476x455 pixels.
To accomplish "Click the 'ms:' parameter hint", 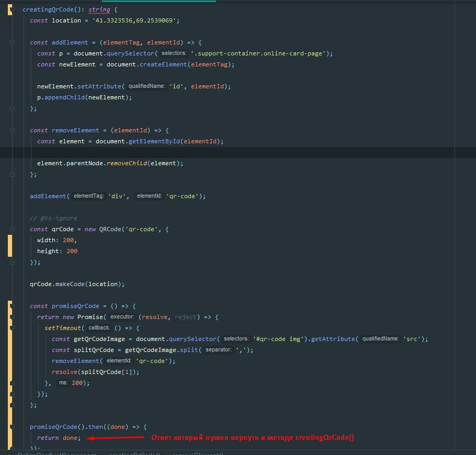I will (x=63, y=383).
